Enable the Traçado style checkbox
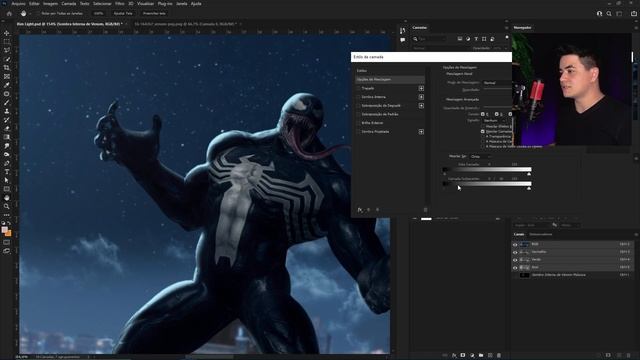Screen dimensions: 640x360 click(x=358, y=88)
